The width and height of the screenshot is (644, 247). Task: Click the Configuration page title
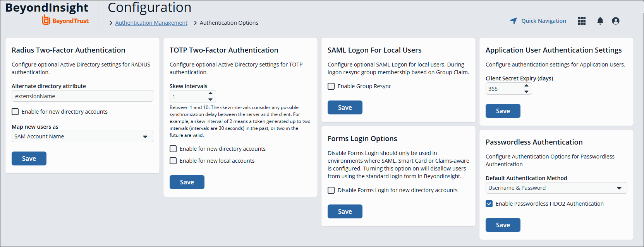(149, 7)
